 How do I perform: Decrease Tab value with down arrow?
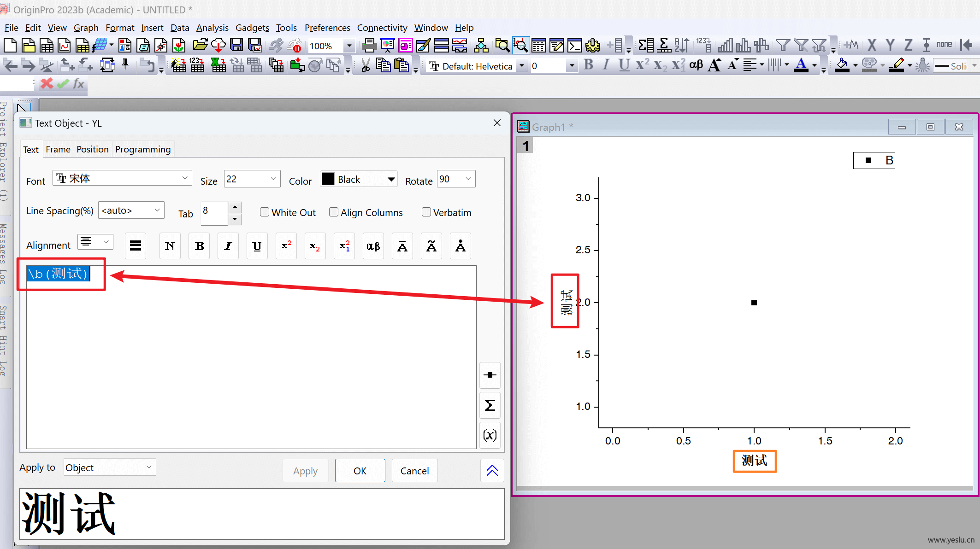pyautogui.click(x=235, y=219)
